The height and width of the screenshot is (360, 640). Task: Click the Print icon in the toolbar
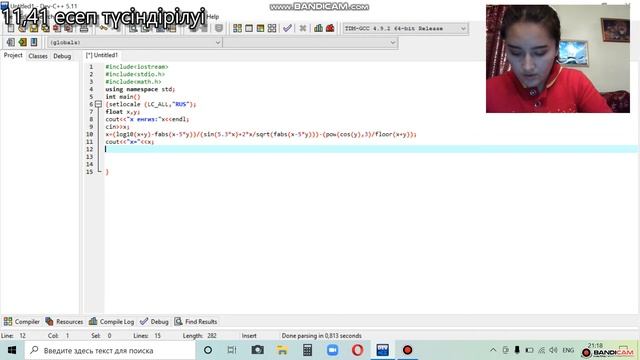tap(84, 28)
